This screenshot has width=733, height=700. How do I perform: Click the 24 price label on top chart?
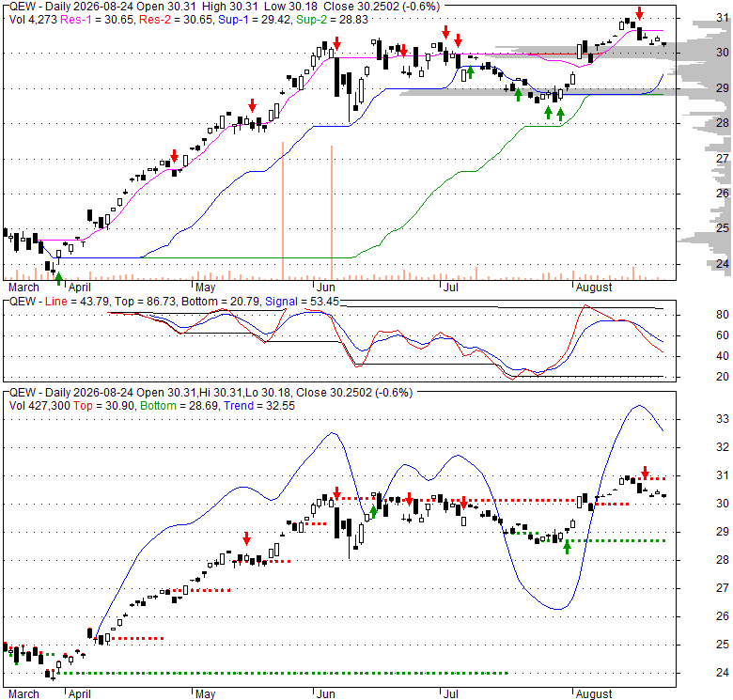[x=723, y=264]
